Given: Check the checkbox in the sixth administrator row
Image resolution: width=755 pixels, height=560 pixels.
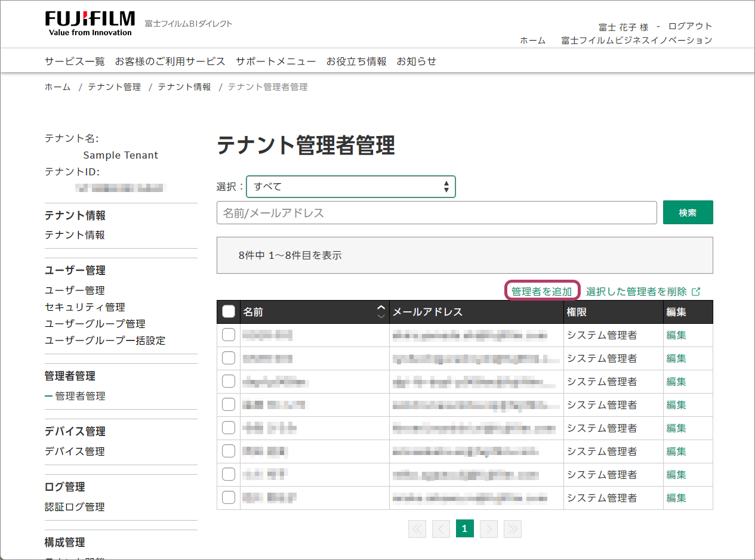Looking at the screenshot, I should pyautogui.click(x=229, y=451).
